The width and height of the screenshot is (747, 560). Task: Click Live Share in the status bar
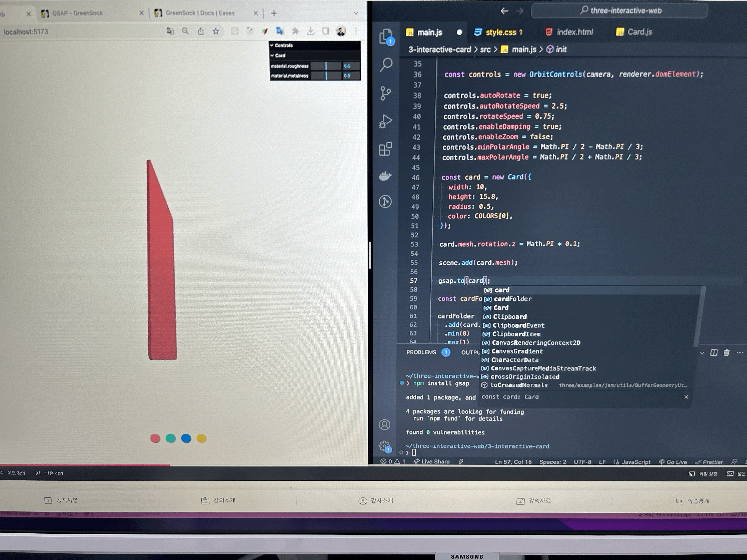431,461
